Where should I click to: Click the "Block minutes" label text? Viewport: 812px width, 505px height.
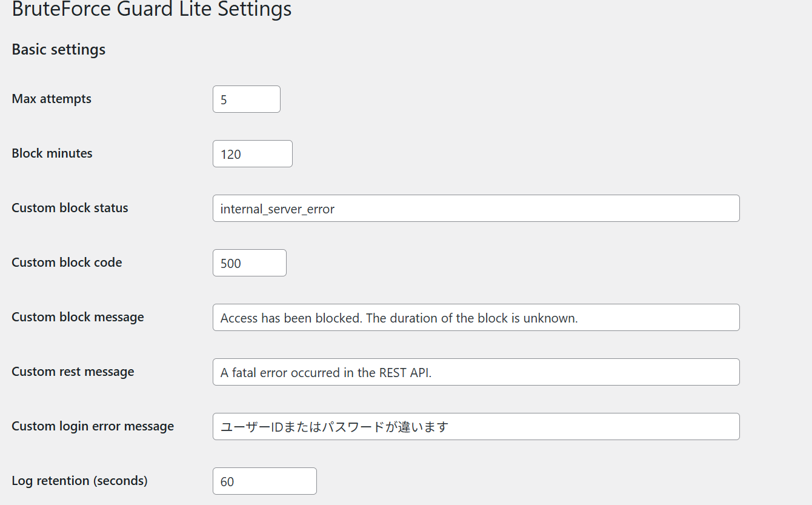[x=52, y=153]
